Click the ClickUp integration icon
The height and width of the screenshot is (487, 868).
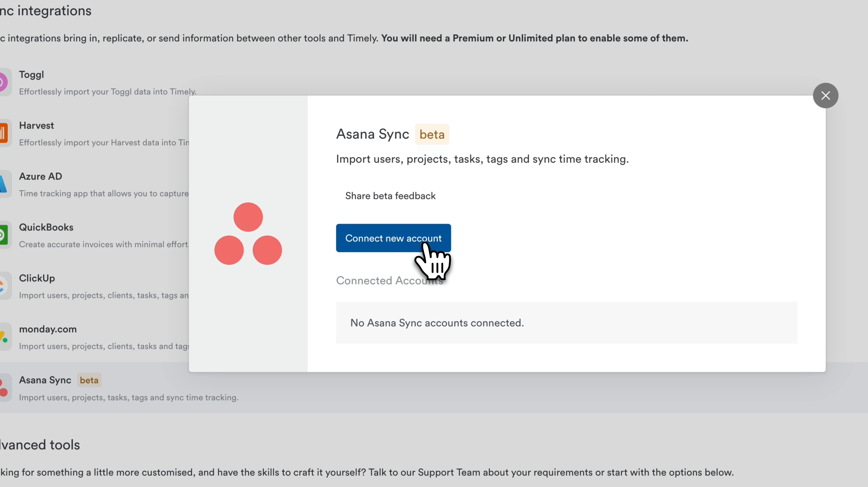[4, 286]
